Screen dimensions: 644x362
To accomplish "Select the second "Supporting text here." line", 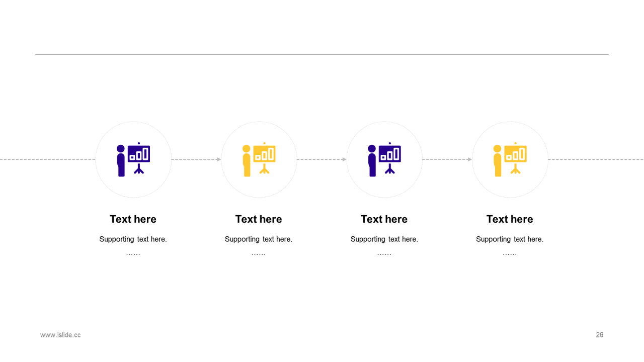I will tap(259, 239).
